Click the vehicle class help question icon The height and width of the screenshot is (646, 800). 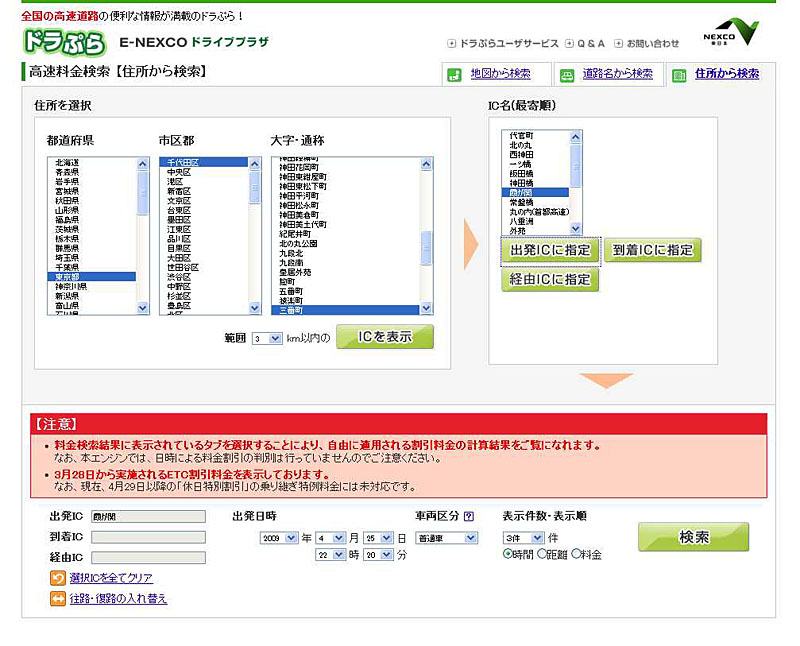[469, 517]
